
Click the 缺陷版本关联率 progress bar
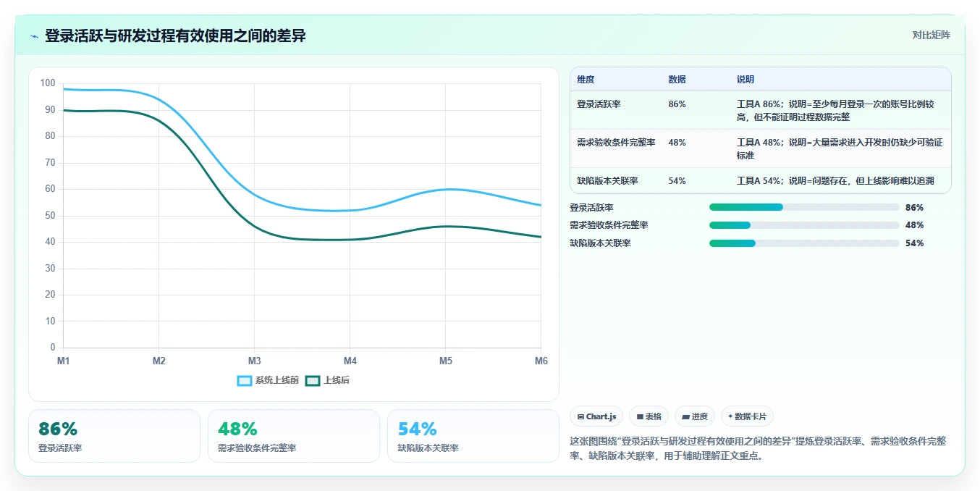pos(804,243)
